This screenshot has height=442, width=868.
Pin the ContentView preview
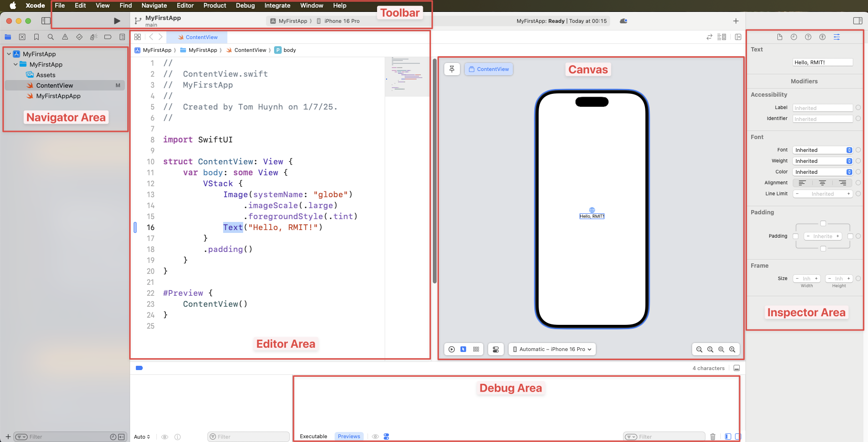[451, 69]
